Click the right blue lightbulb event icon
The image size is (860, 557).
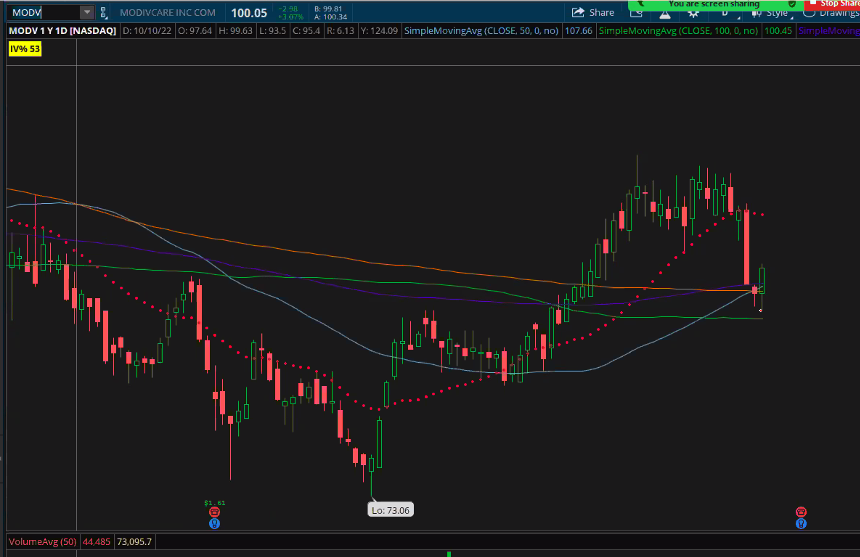[x=801, y=524]
